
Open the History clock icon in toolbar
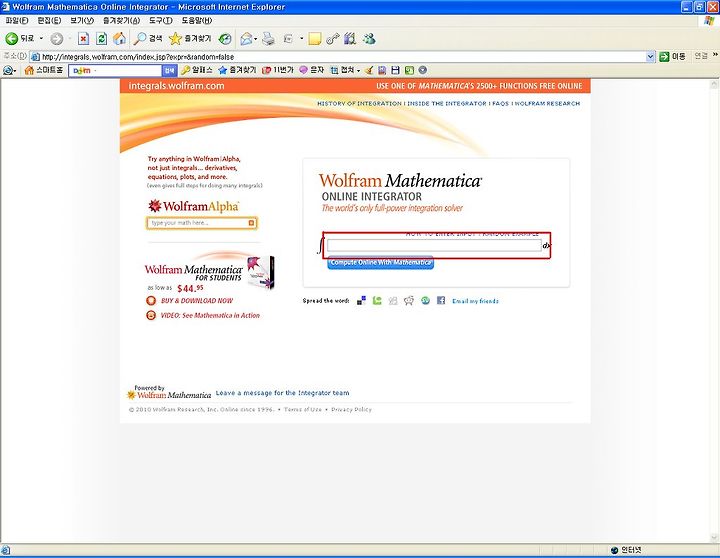tap(225, 39)
